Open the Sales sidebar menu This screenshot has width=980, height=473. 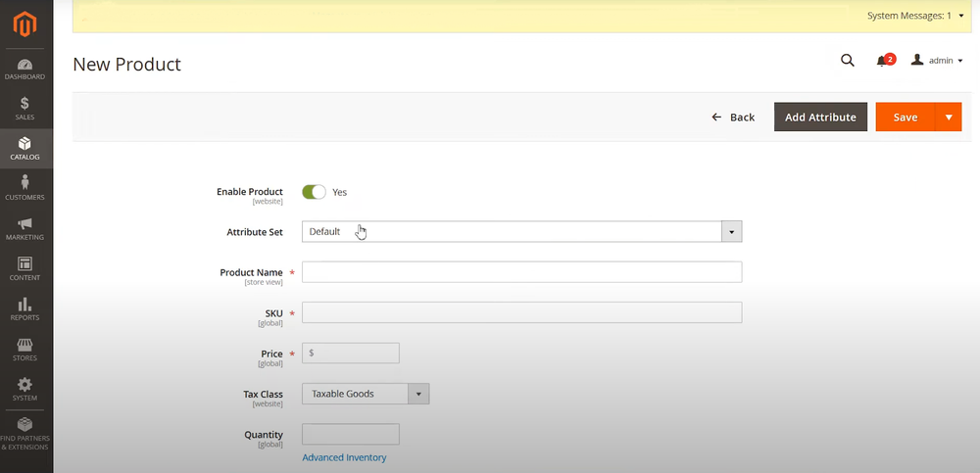[x=25, y=109]
